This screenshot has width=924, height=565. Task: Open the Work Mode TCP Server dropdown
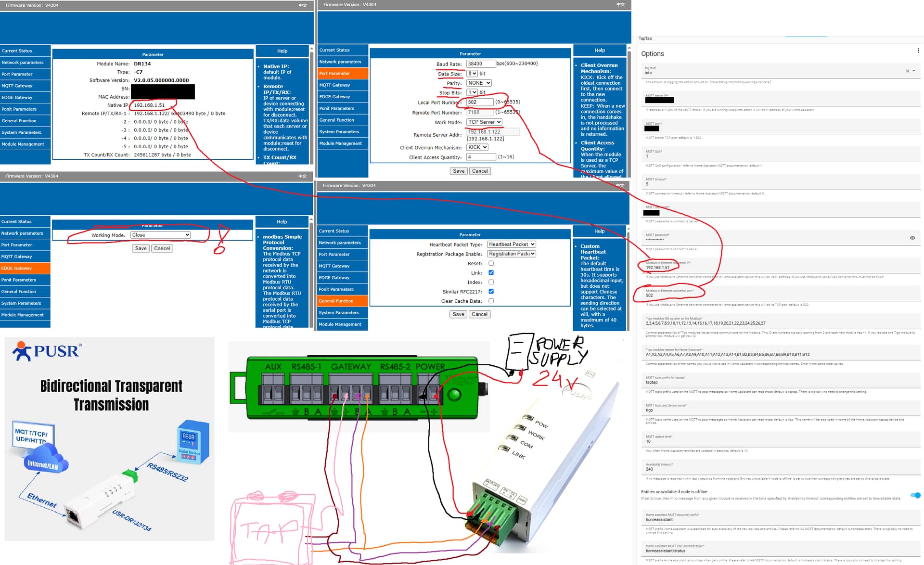pos(484,122)
